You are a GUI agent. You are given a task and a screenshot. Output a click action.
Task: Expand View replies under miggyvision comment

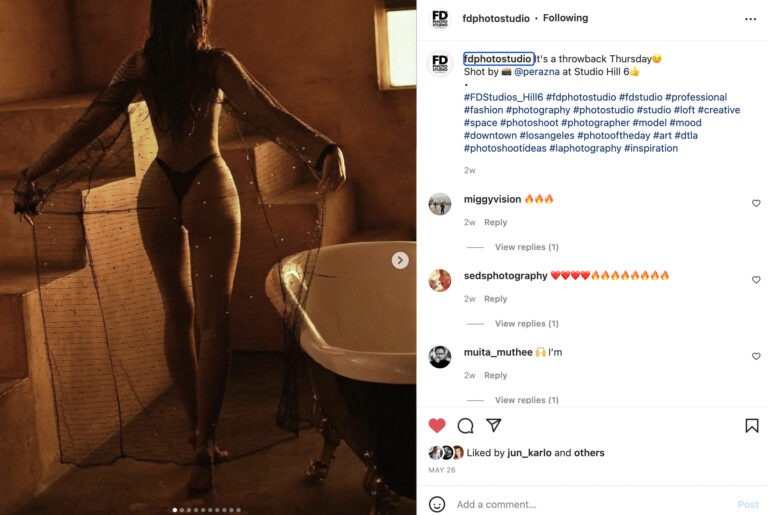(x=527, y=247)
